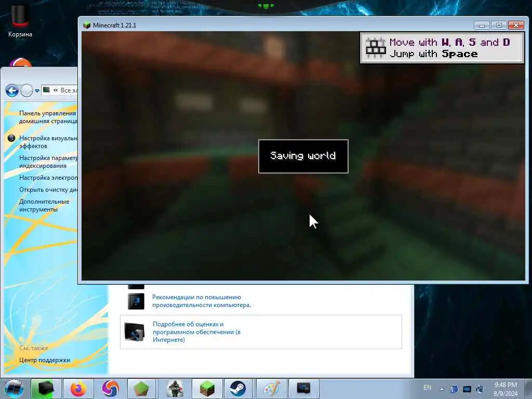Viewport: 532px width, 399px height.
Task: Open Steam from the taskbar
Action: tap(238, 389)
